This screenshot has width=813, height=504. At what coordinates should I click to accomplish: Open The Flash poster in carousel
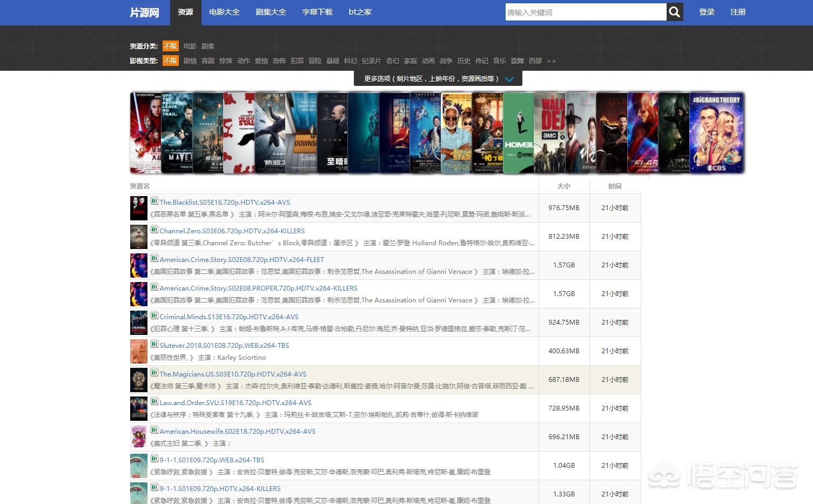click(x=643, y=133)
